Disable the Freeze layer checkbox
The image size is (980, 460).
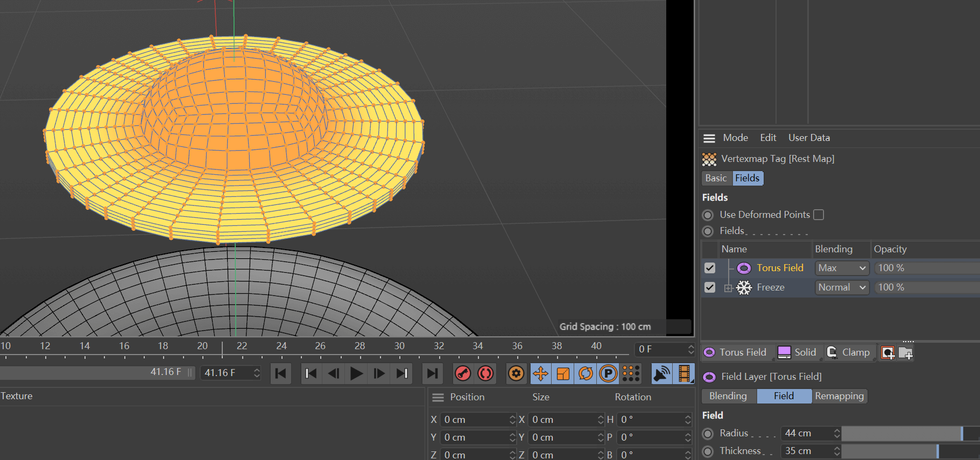coord(710,287)
